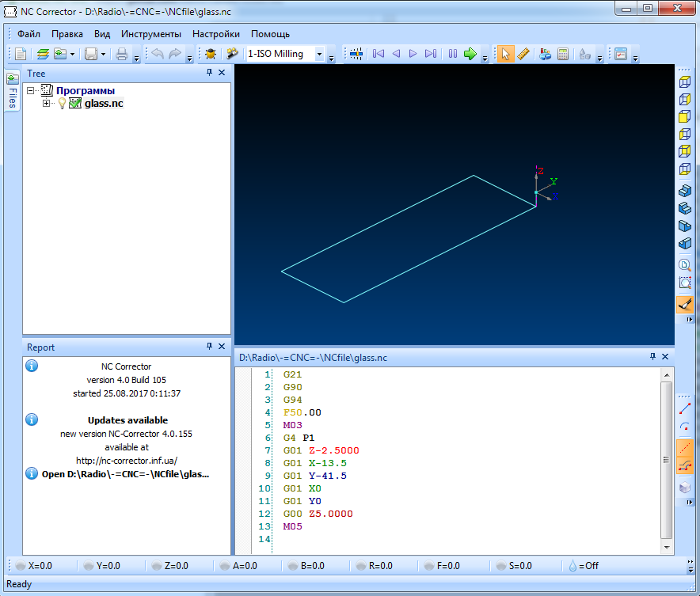700x596 pixels.
Task: Click the Print icon
Action: (122, 54)
